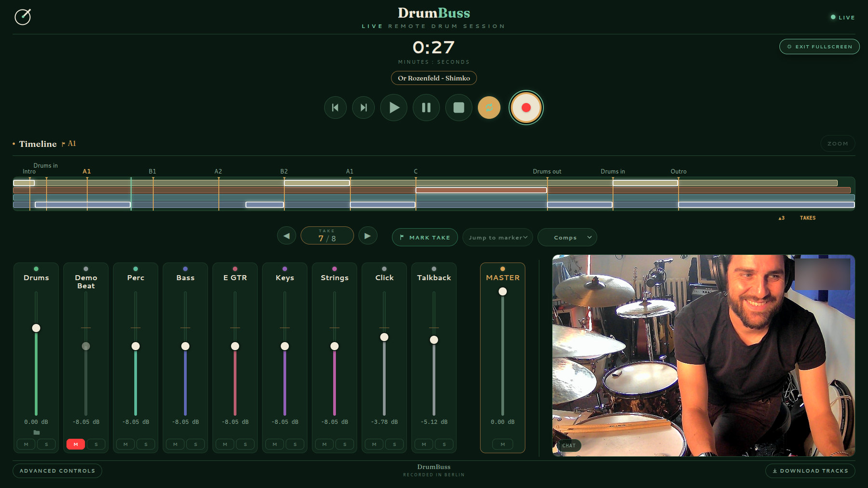
Task: Toggle the loop button
Action: coord(489,107)
